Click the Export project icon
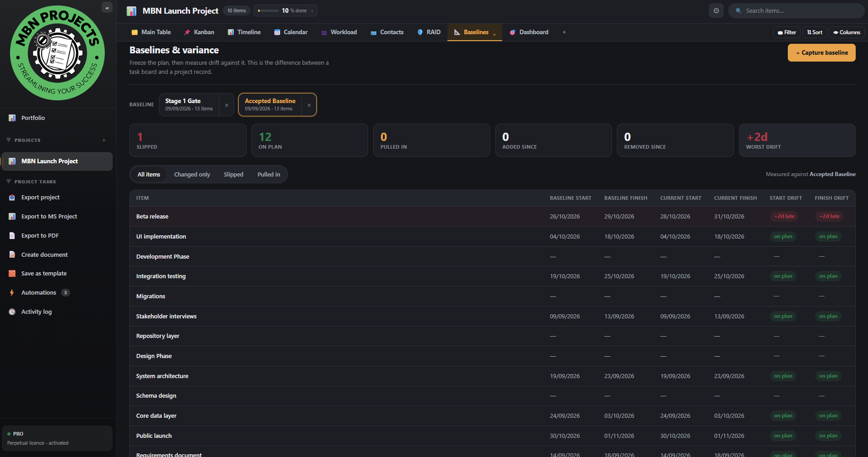Screen dimensions: 868x457 (x=12, y=197)
